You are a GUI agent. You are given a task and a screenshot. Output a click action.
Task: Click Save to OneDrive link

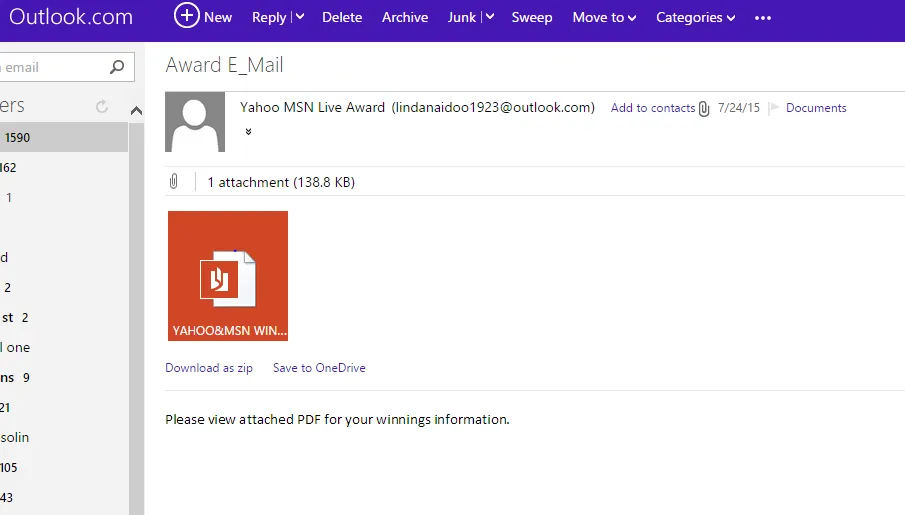click(319, 368)
